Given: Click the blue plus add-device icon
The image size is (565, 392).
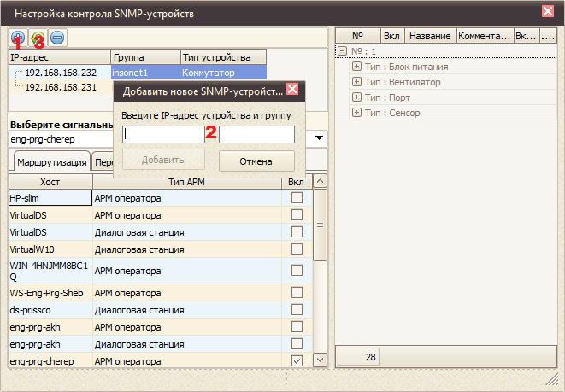Looking at the screenshot, I should click(18, 37).
